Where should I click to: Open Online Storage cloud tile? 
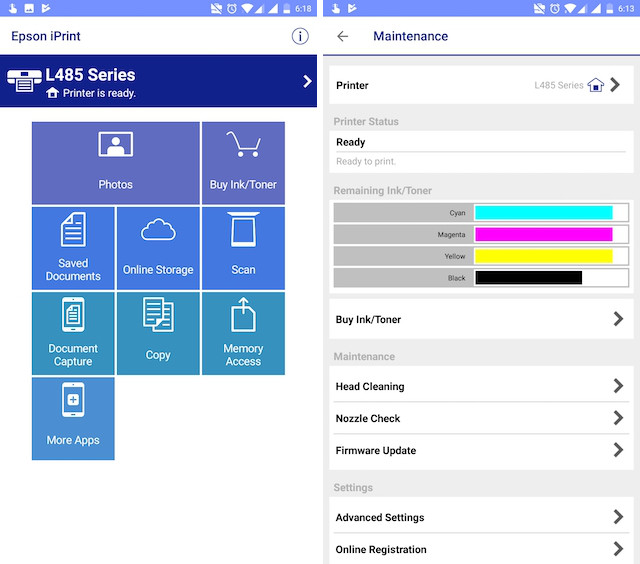point(158,248)
